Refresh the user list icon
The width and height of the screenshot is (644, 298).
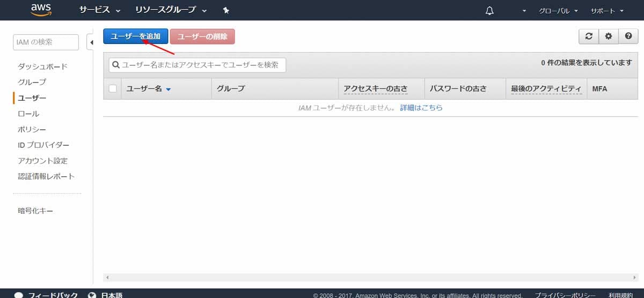589,36
